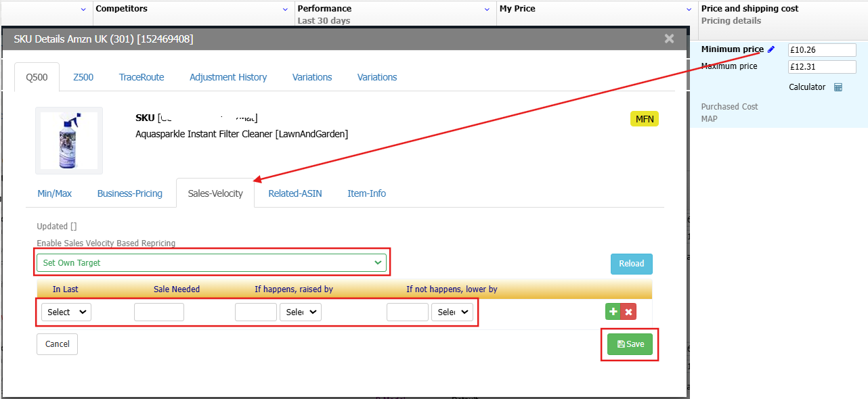Add a rule row with green plus
Image resolution: width=868 pixels, height=399 pixels.
613,312
